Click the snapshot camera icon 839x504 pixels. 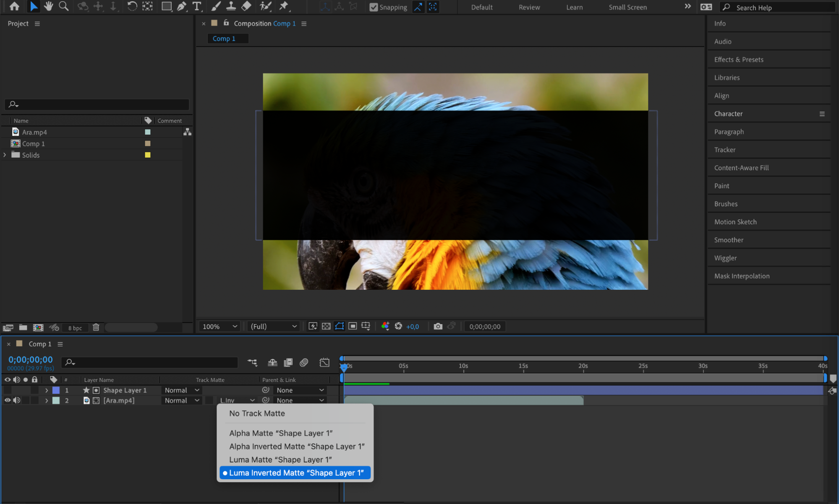(x=438, y=326)
